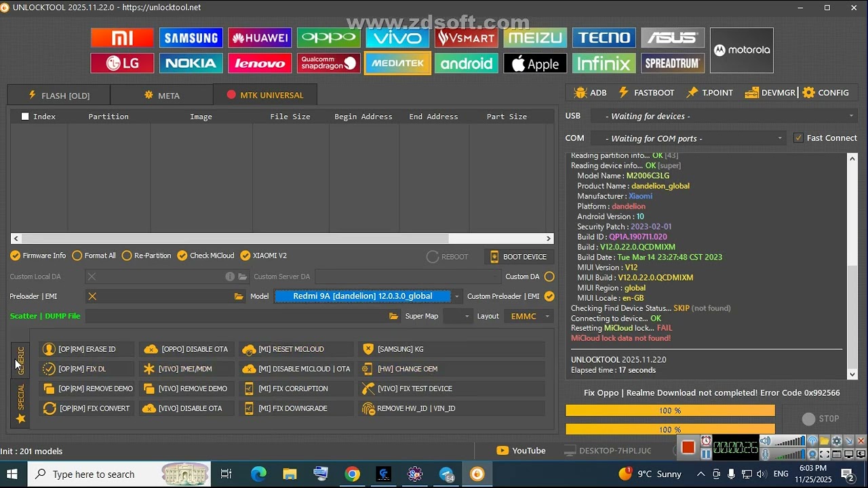Image resolution: width=868 pixels, height=488 pixels.
Task: Switch to MTK UNIVERSAL tab
Action: pos(265,95)
